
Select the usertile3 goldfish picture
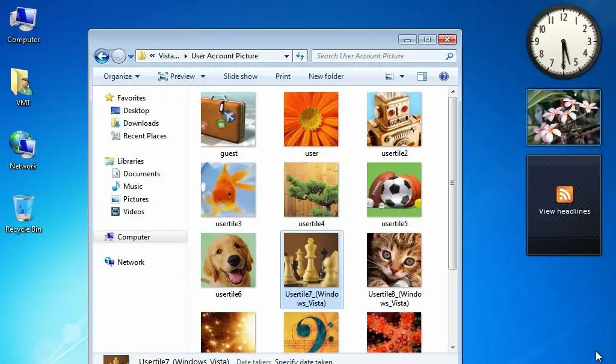(228, 190)
